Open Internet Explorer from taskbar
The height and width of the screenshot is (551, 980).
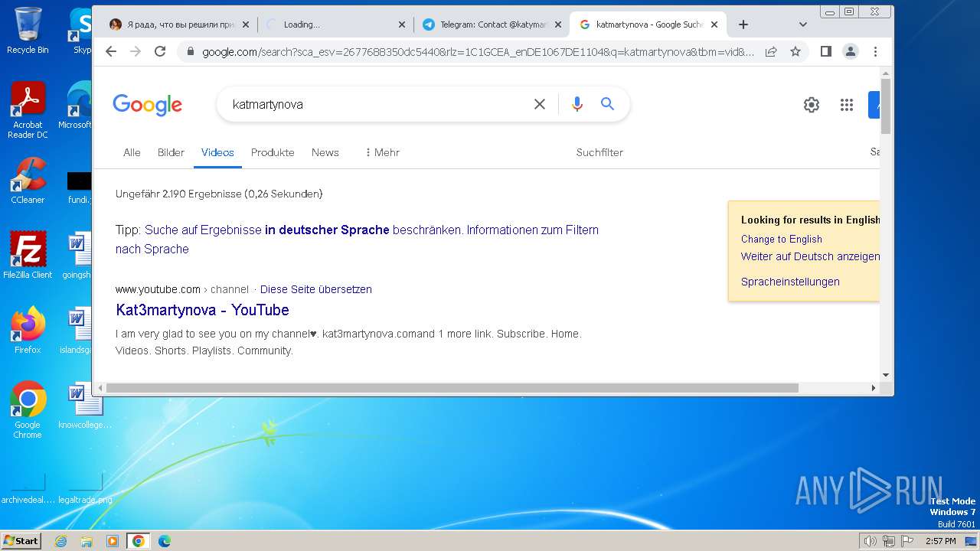(x=60, y=541)
